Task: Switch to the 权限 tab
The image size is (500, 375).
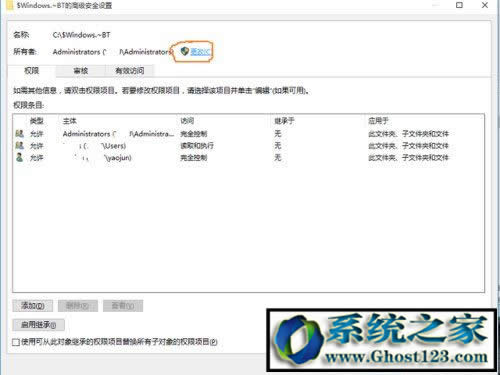Action: click(31, 71)
